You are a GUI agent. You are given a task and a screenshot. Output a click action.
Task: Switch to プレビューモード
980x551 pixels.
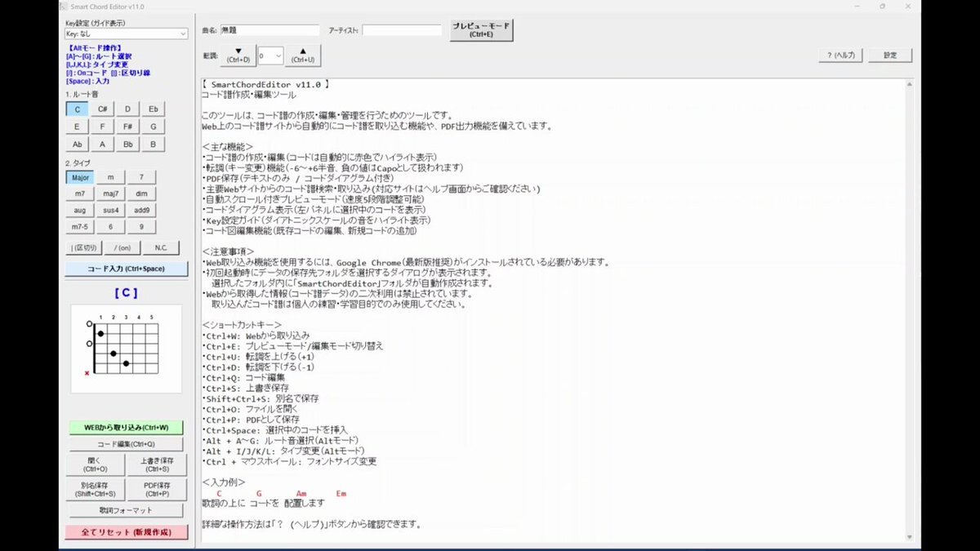coord(481,30)
